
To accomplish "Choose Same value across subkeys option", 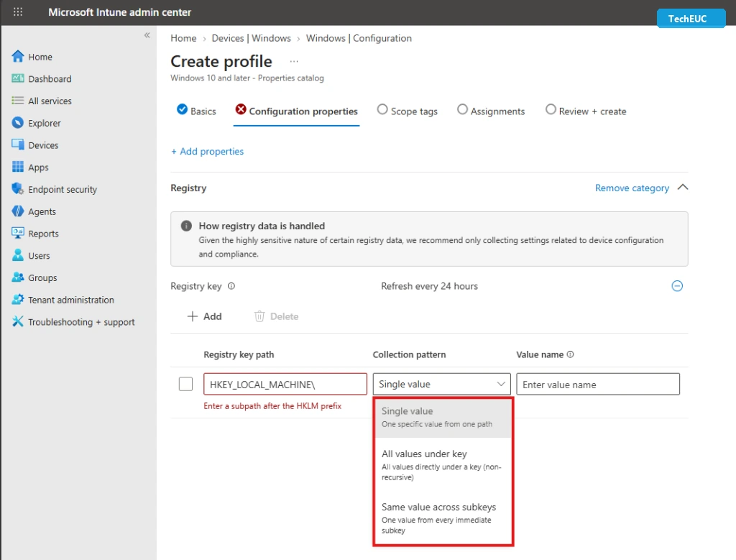I will (x=443, y=518).
